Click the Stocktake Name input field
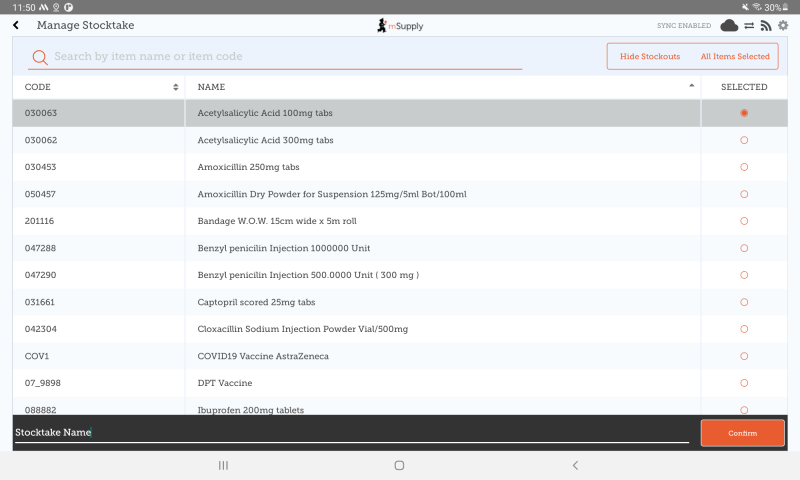Screen dimensions: 800x480 coord(350,432)
